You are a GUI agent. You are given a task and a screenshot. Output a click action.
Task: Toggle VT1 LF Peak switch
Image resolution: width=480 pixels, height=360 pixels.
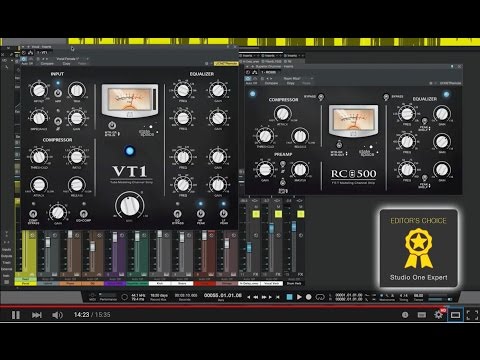224,214
